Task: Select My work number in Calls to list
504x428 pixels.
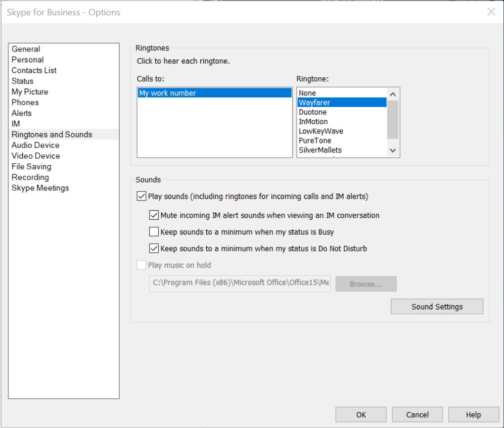Action: coord(215,93)
